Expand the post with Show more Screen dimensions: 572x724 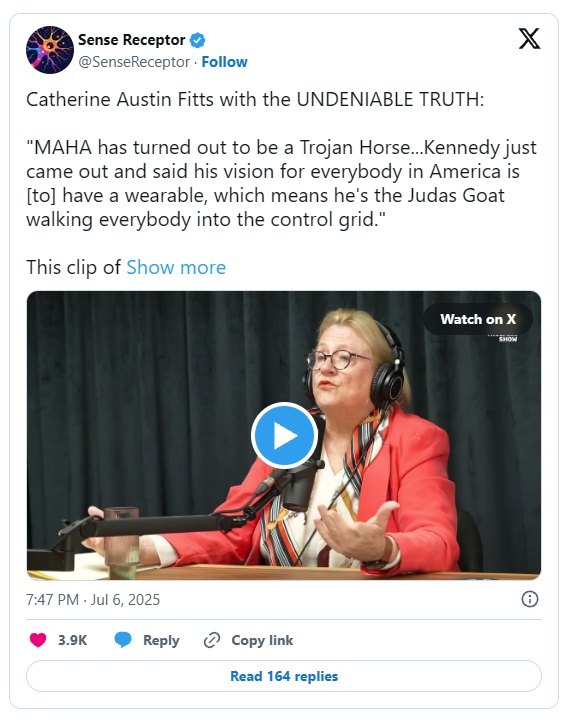176,267
